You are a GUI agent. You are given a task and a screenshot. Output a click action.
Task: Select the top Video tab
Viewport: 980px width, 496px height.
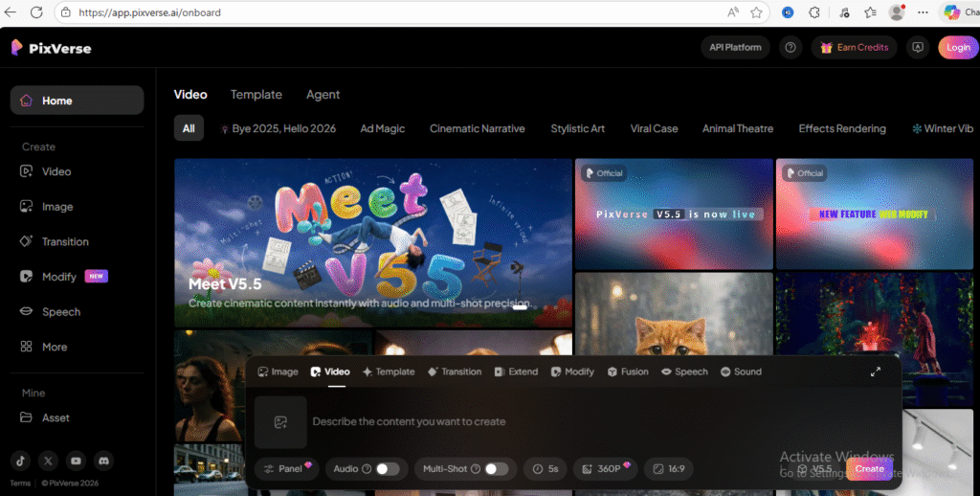(190, 95)
